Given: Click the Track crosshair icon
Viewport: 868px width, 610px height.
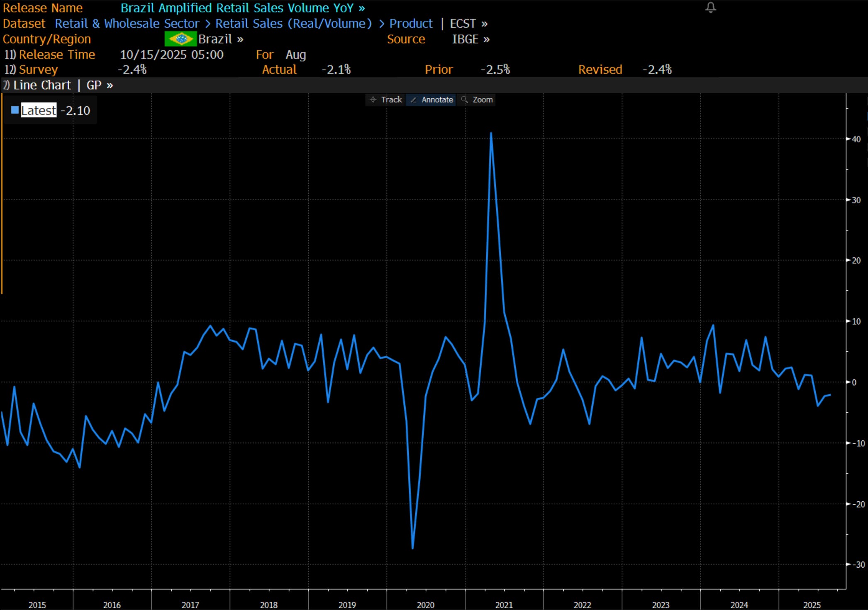Looking at the screenshot, I should [x=373, y=100].
